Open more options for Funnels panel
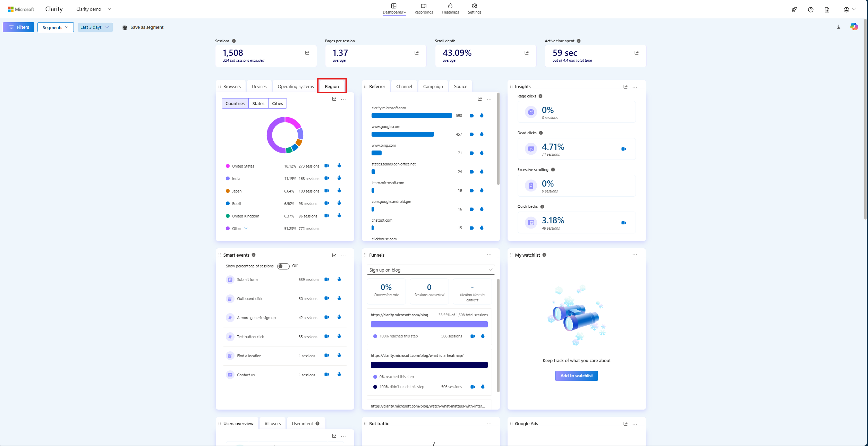 click(x=489, y=255)
